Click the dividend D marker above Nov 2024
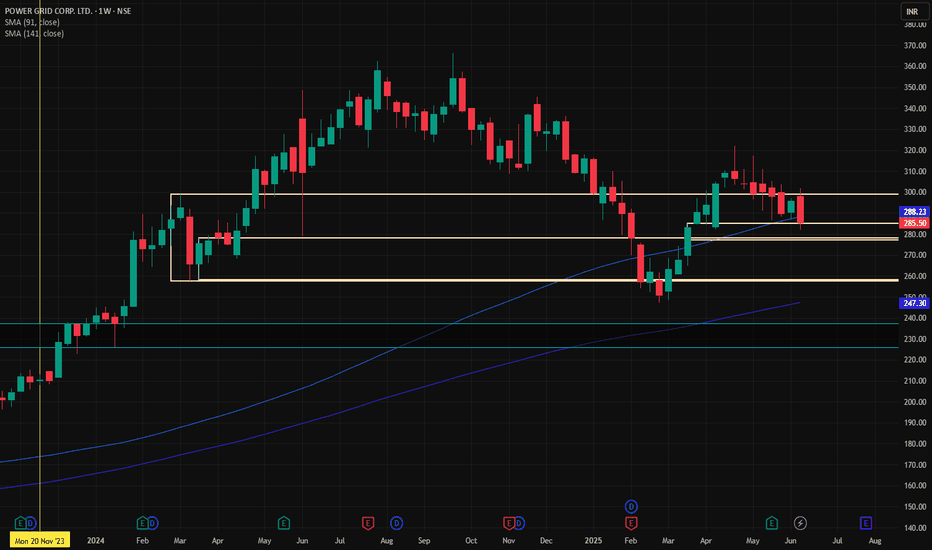 point(519,523)
